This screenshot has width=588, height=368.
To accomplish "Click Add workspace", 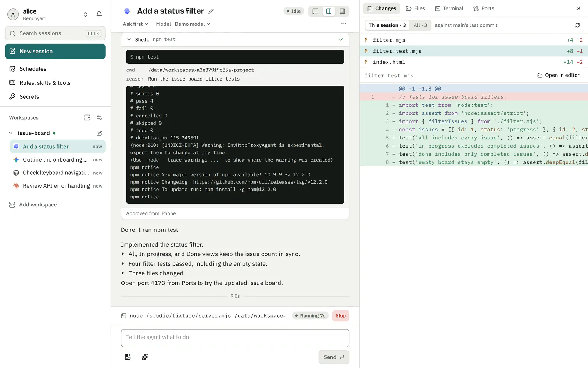I will pos(33,205).
